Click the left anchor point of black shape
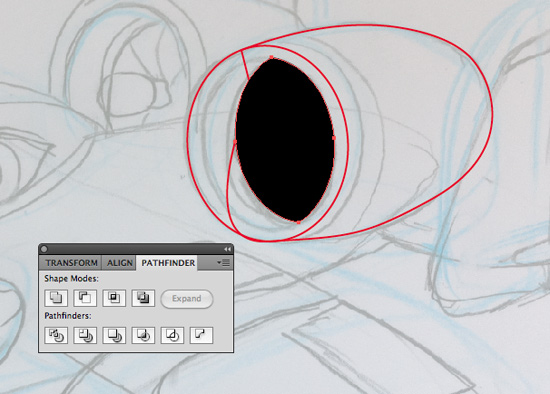The width and height of the screenshot is (550, 394). point(235,141)
